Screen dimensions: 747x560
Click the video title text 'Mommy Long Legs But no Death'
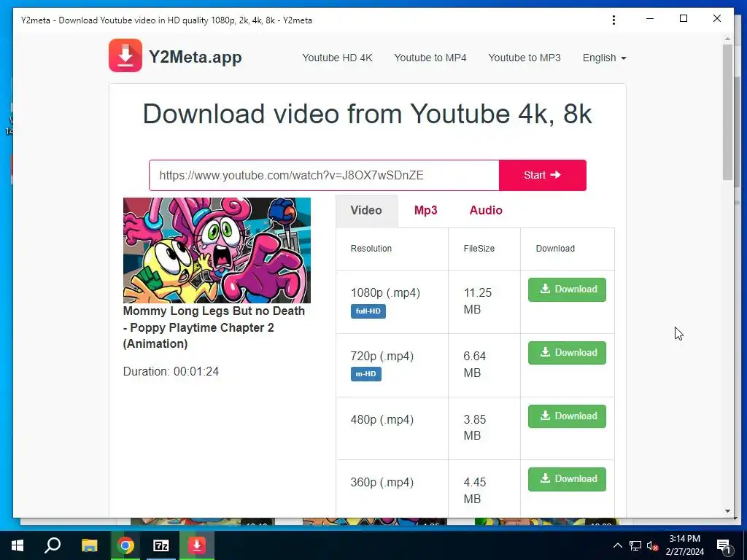point(214,311)
